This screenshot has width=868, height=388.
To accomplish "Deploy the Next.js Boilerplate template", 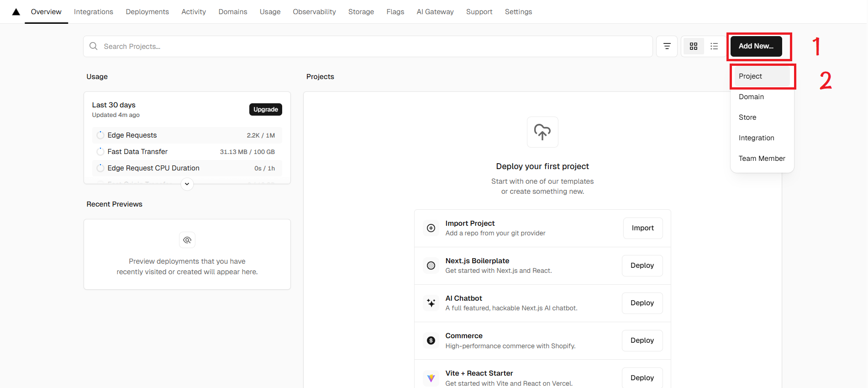I will (642, 266).
